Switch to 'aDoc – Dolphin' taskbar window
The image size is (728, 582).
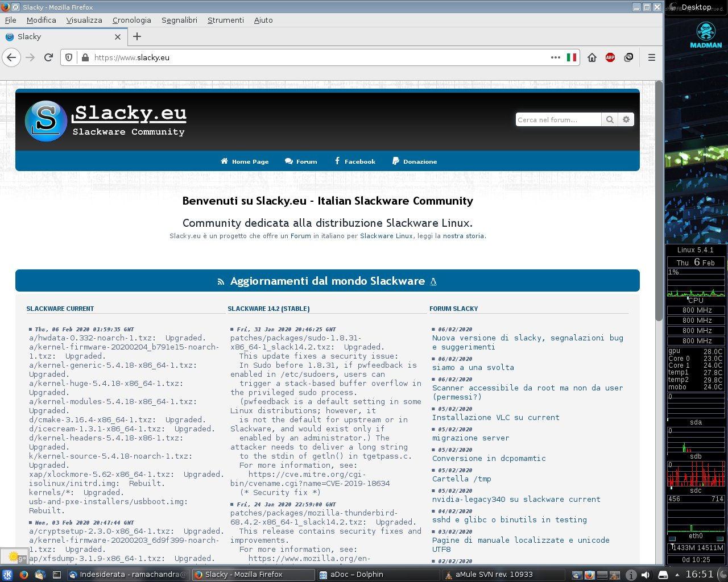(x=378, y=575)
